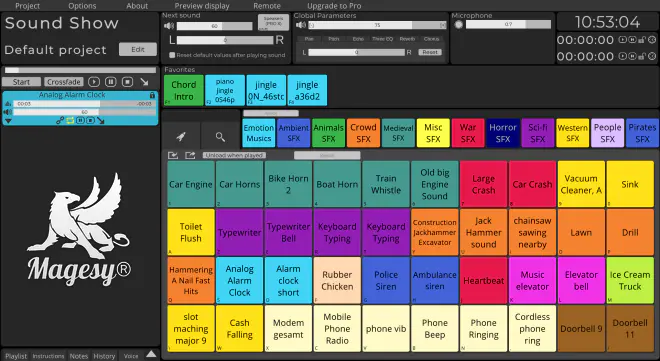Toggle the Microphone on/off round button
The image size is (660, 361).
point(458,24)
